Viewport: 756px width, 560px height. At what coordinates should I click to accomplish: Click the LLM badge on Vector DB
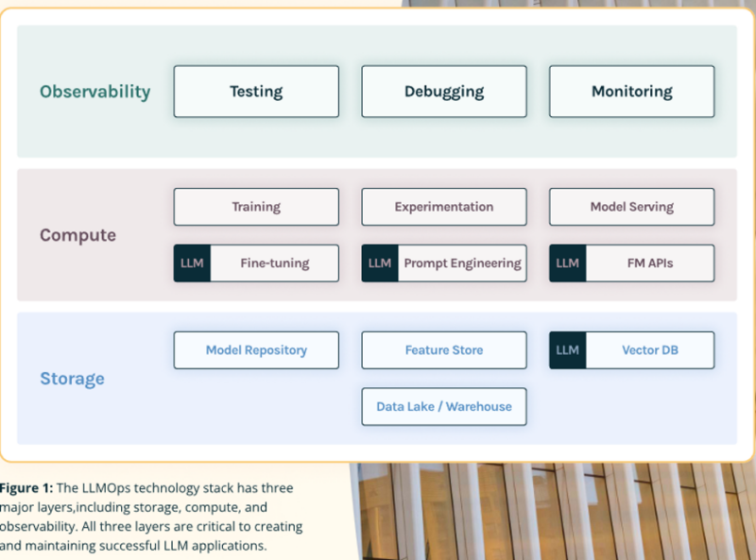567,349
